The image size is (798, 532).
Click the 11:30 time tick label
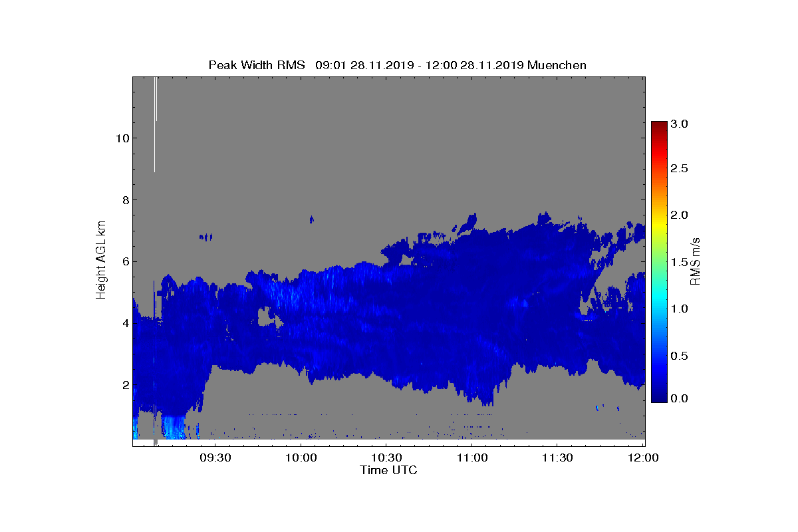[557, 458]
